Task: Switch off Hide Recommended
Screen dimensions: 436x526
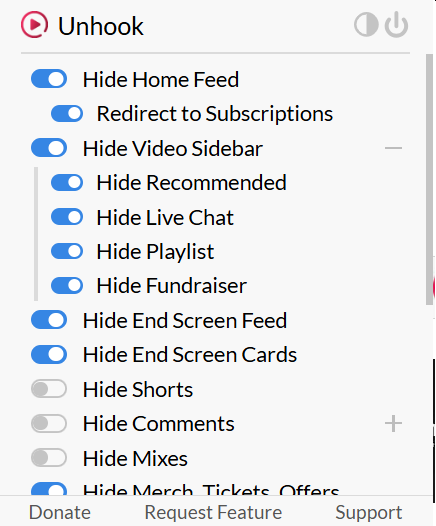Action: [x=67, y=182]
